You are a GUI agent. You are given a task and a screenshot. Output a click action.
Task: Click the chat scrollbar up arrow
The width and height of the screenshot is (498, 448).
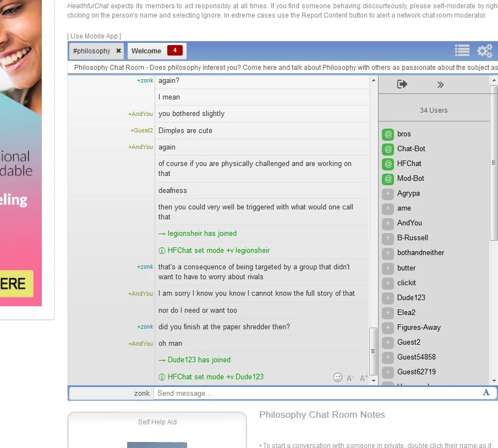pos(374,80)
